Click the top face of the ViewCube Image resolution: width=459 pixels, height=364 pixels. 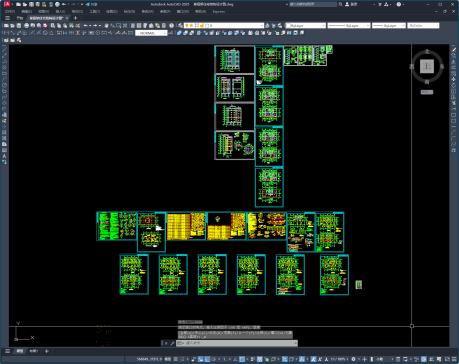pos(427,66)
